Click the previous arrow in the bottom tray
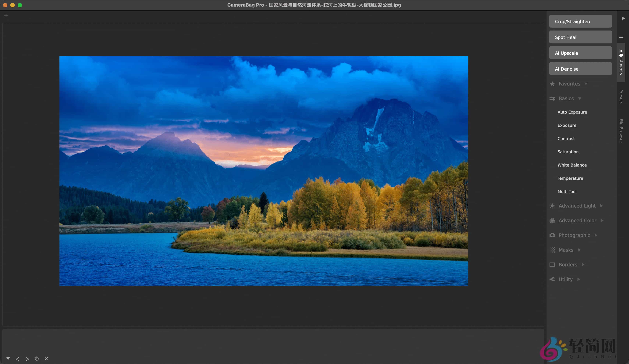The image size is (629, 364). [17, 359]
